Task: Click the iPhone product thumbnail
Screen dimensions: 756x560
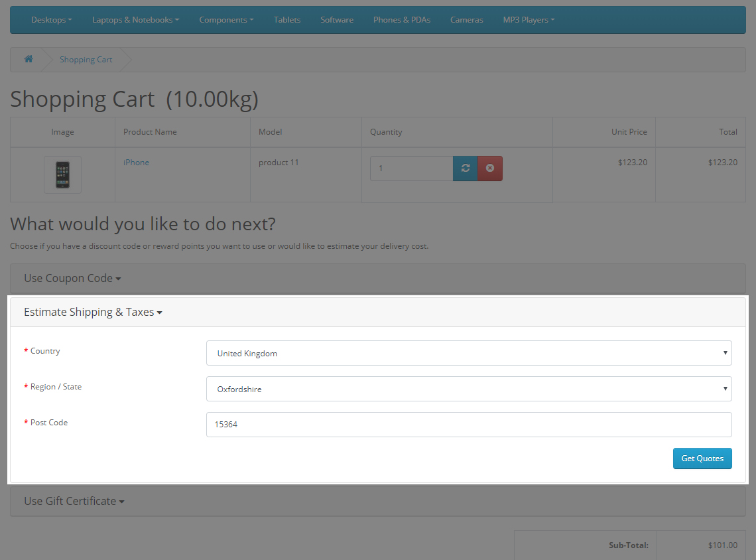Action: pyautogui.click(x=62, y=175)
